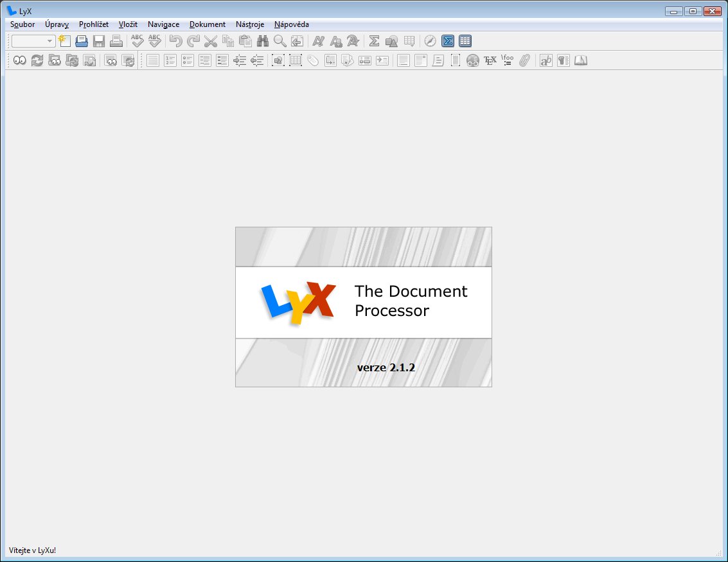Apply noun text style icon

tap(335, 41)
